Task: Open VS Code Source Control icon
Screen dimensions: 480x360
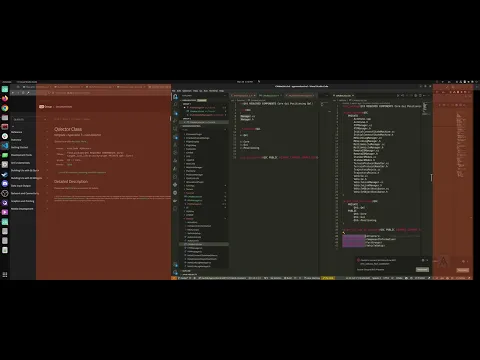Action: [x=175, y=113]
